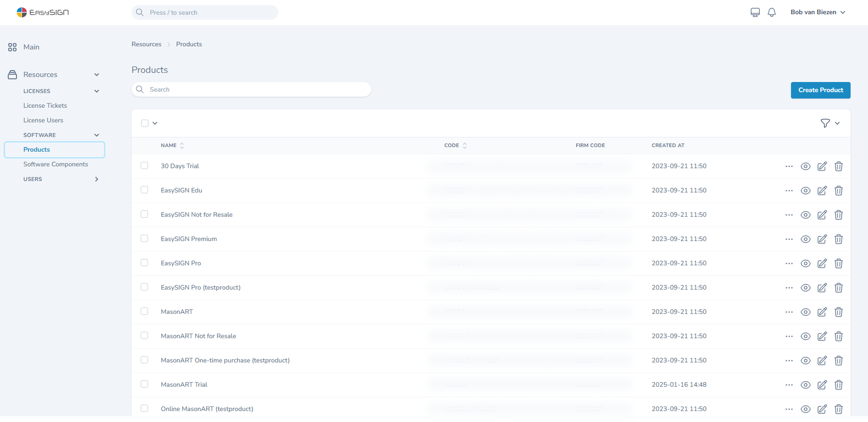Screen dimensions: 868x422
Task: Open License Tickets page
Action: [x=45, y=105]
